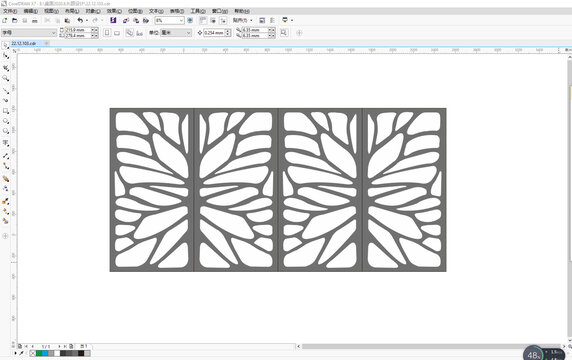Select the Polygon tool
572x360 pixels.
(5, 131)
